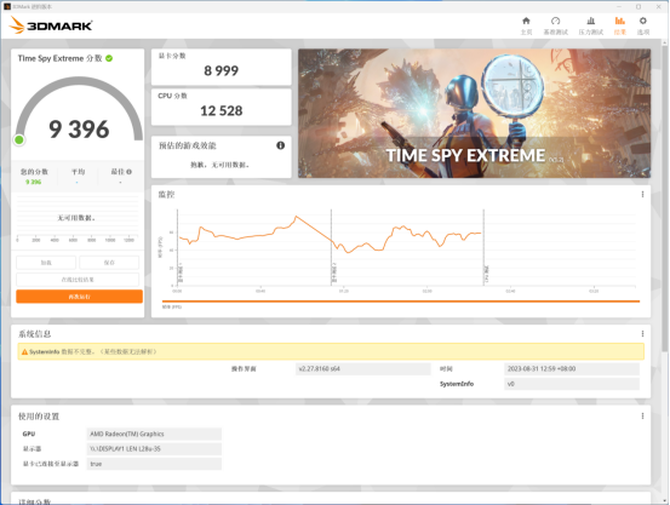Click the 平均 average score column
Screen dimensions: 670x505
[78, 176]
